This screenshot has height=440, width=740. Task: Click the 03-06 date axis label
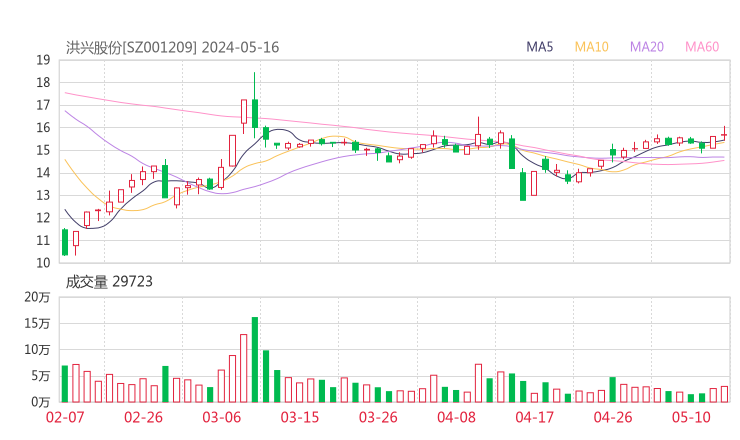pyautogui.click(x=221, y=417)
